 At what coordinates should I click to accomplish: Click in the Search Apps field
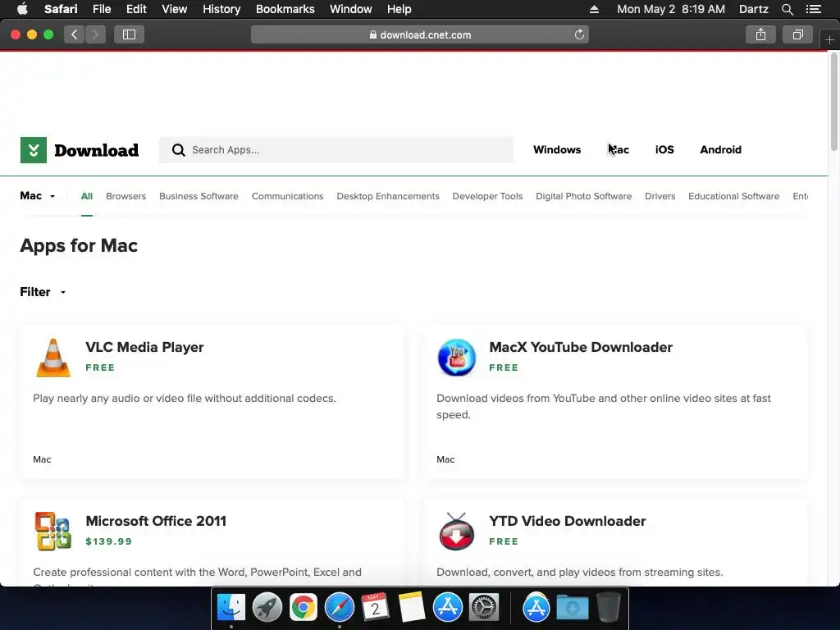click(x=336, y=150)
